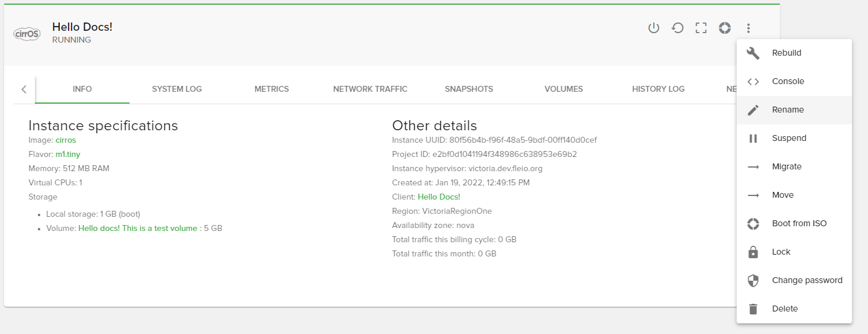This screenshot has height=334, width=868.
Task: Select Lock from the actions menu
Action: click(x=781, y=252)
